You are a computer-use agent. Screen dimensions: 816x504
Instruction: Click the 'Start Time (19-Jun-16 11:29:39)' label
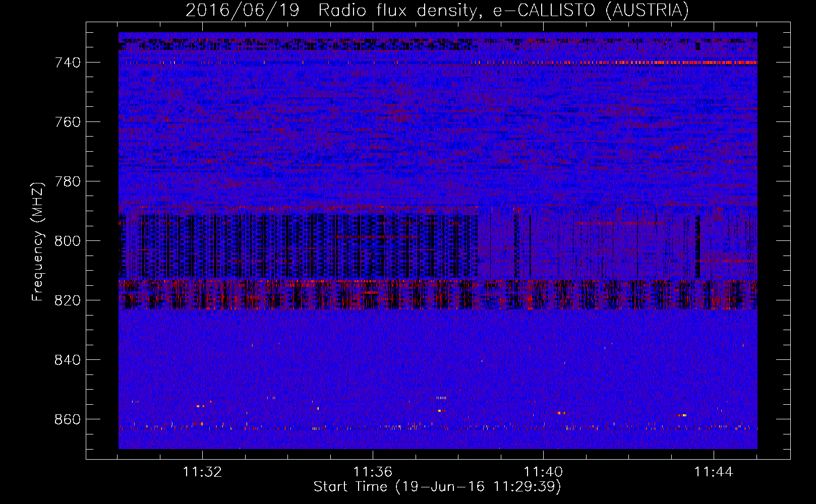[x=437, y=487]
